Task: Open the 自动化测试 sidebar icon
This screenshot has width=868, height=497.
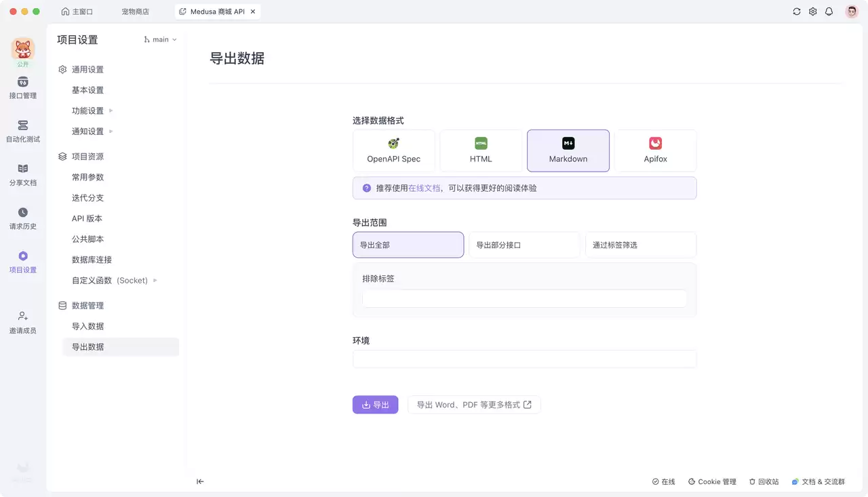Action: pos(23,125)
